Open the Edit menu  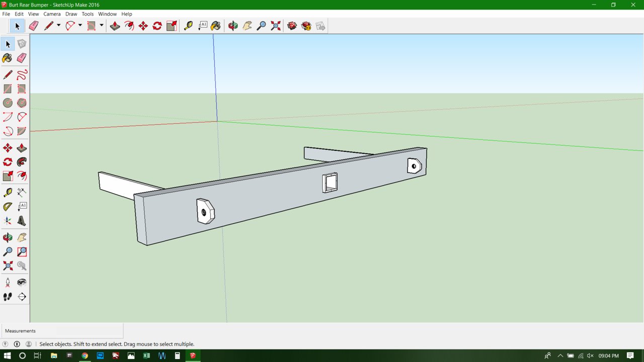click(19, 14)
